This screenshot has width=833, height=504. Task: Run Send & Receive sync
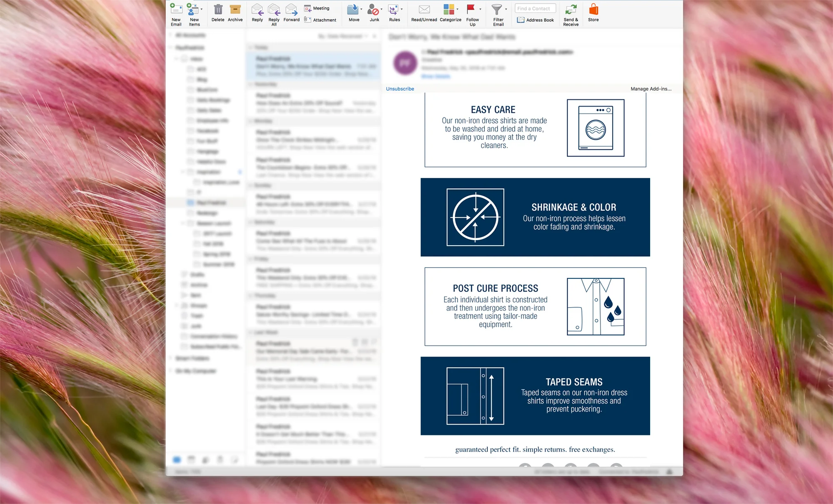571,15
